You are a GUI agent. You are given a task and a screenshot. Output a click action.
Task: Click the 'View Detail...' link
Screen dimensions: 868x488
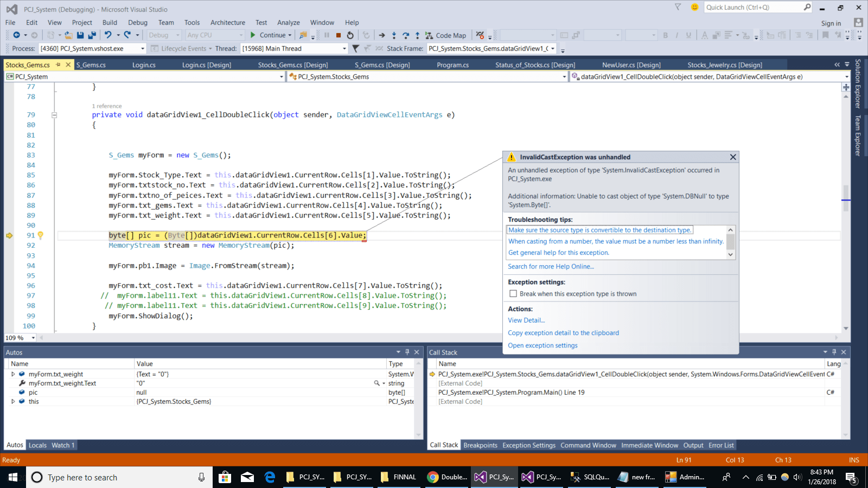click(x=526, y=320)
